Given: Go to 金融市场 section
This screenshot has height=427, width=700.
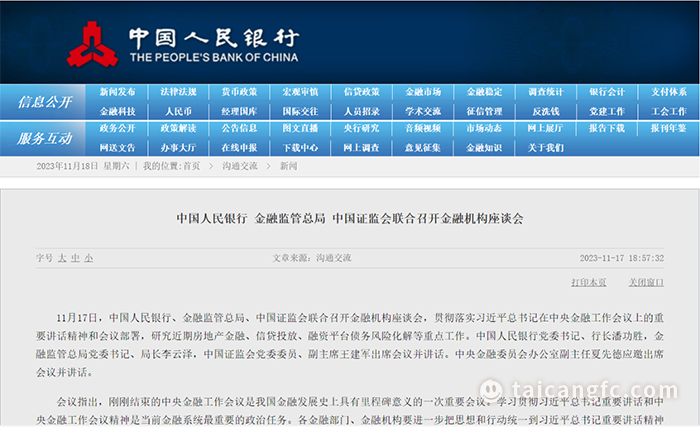Looking at the screenshot, I should [x=423, y=92].
